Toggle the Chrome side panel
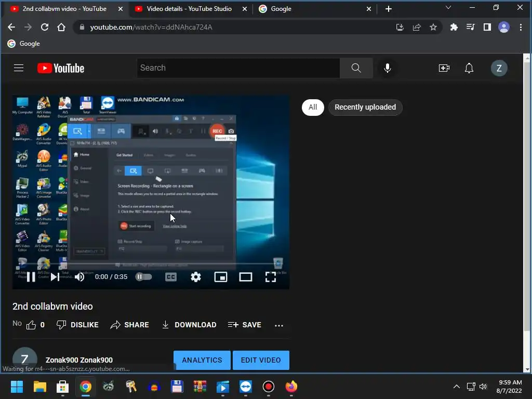 click(487, 27)
